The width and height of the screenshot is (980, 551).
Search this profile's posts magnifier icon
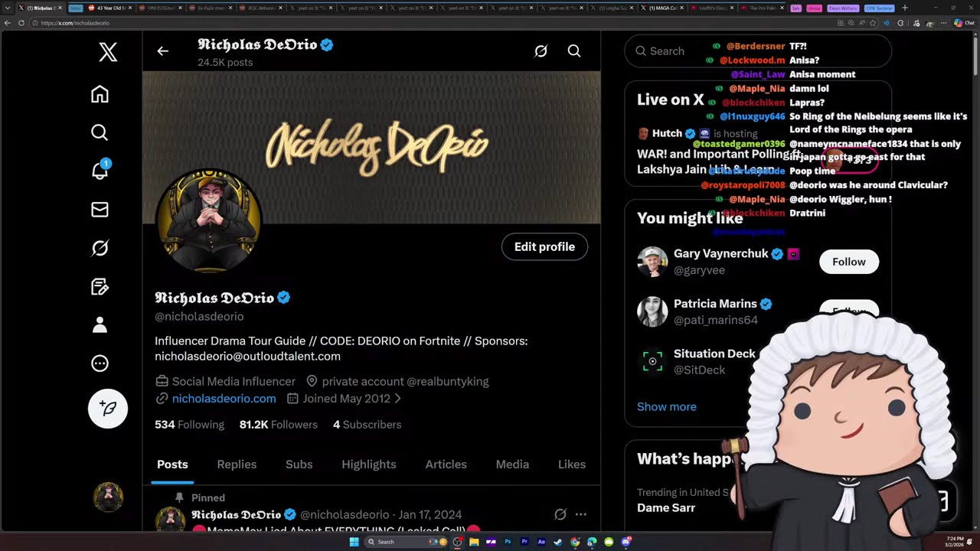574,51
